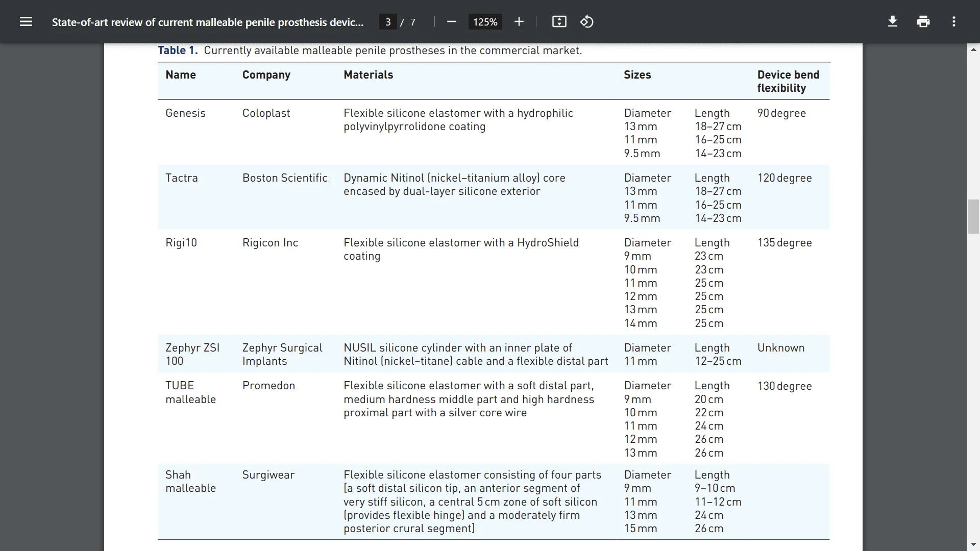Open the PDF viewer settings menu
The width and height of the screenshot is (980, 551).
click(x=953, y=21)
